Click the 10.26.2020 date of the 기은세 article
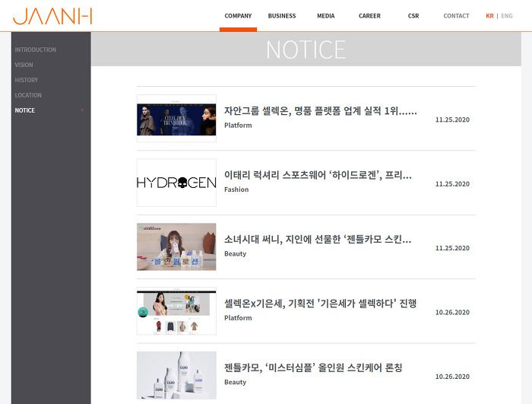This screenshot has width=532, height=404. point(453,312)
